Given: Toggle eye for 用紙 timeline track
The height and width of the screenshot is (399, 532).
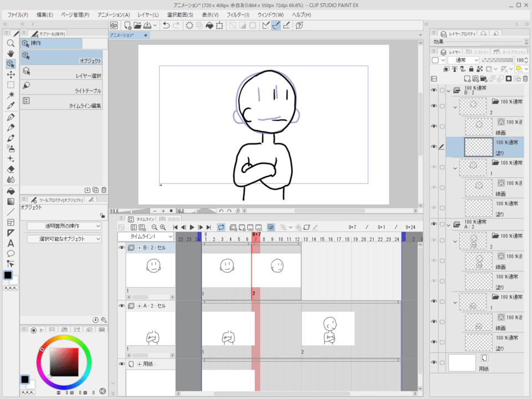Looking at the screenshot, I should click(x=121, y=364).
